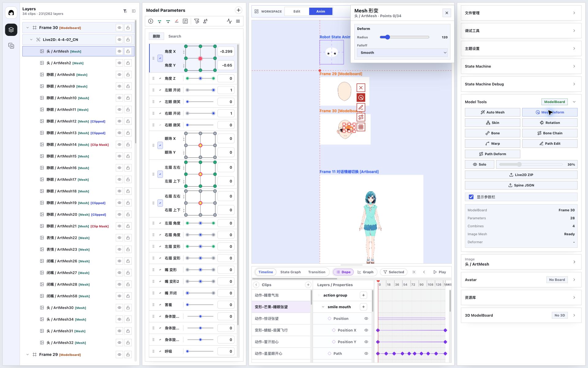Collapse the Model Tools section

(x=574, y=102)
